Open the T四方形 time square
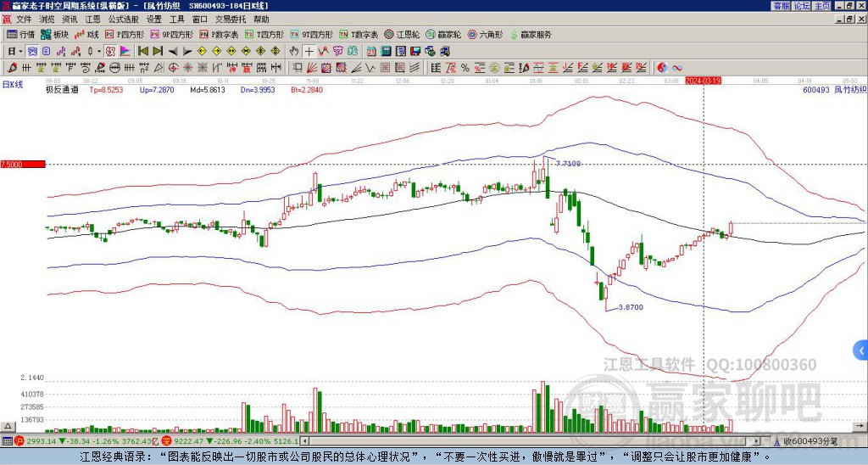This screenshot has height=465, width=868. pos(264,34)
